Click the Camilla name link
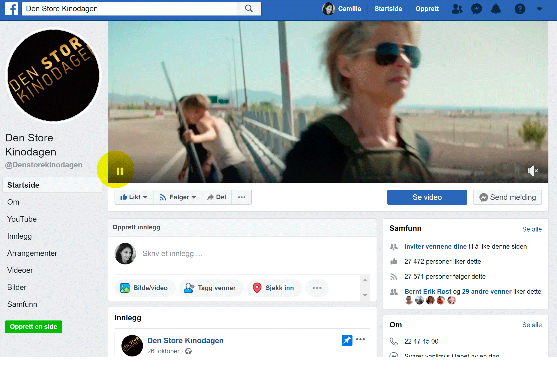557x392 pixels. point(349,9)
